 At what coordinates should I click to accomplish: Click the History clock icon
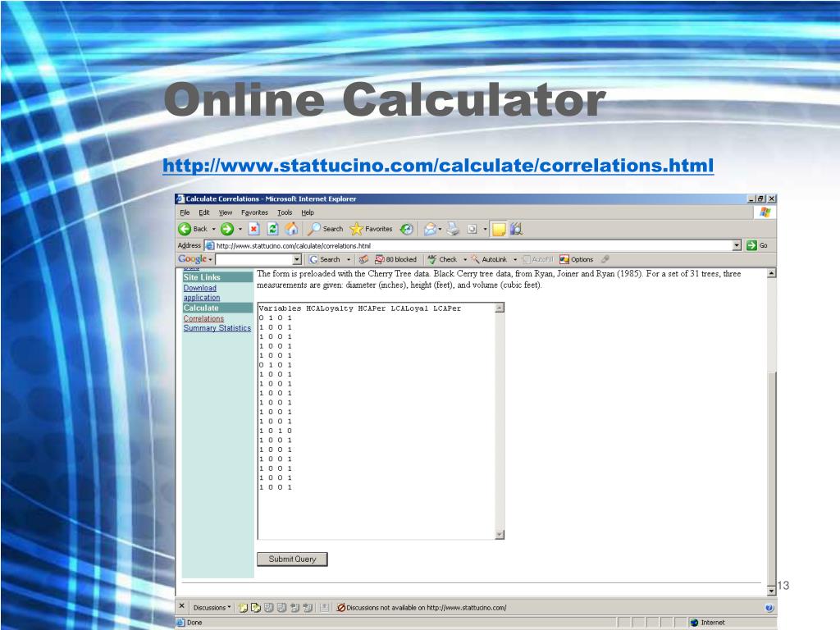point(407,230)
